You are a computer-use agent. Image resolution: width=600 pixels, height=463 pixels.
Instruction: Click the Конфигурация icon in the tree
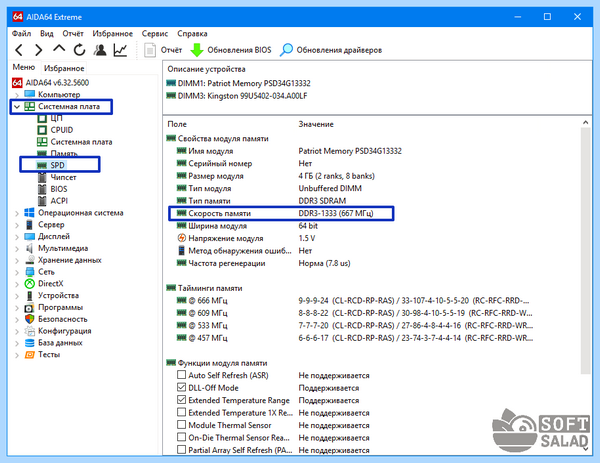pos(29,331)
